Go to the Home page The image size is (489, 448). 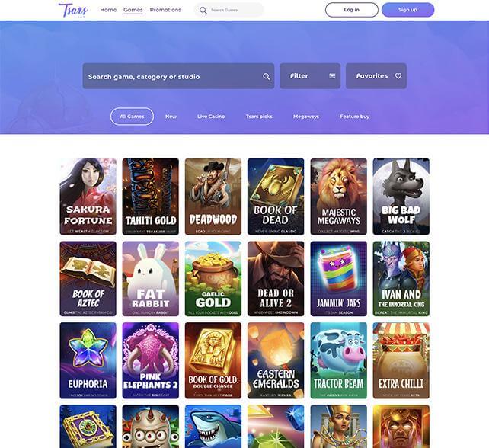coord(108,10)
